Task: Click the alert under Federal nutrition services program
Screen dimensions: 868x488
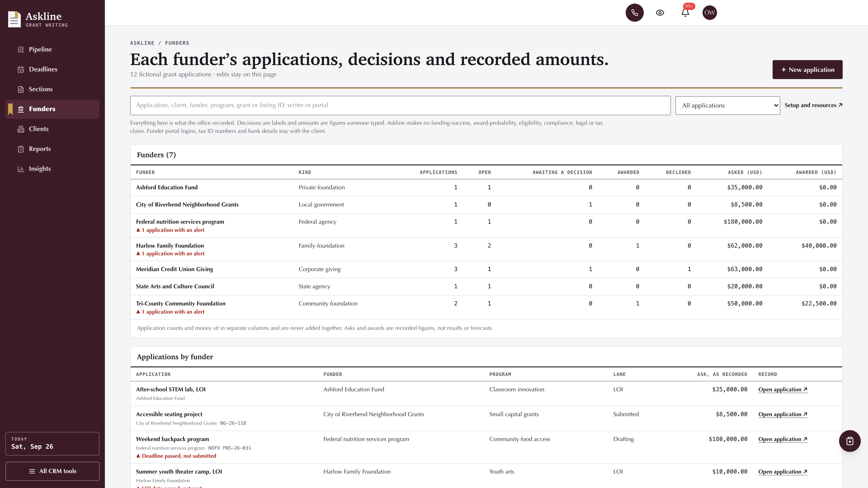Action: [170, 230]
